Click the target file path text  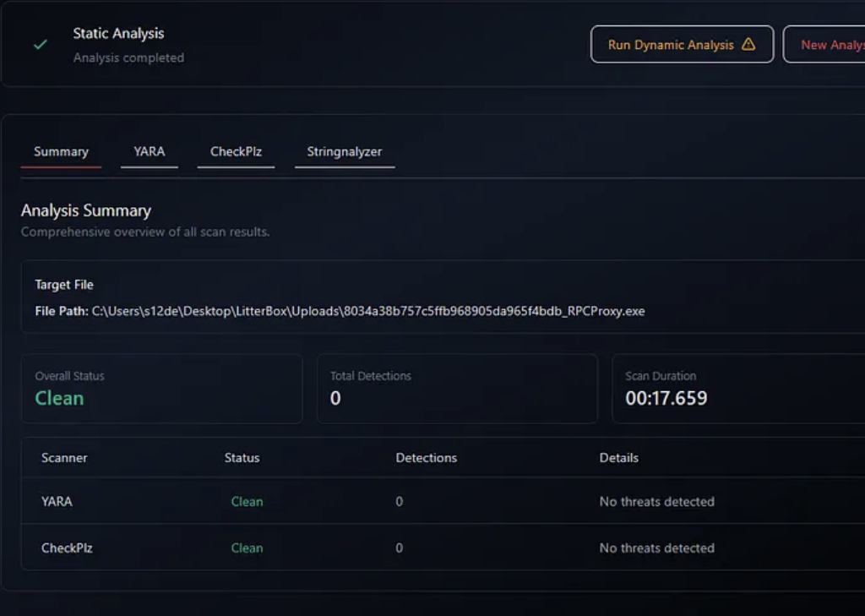[x=367, y=311]
